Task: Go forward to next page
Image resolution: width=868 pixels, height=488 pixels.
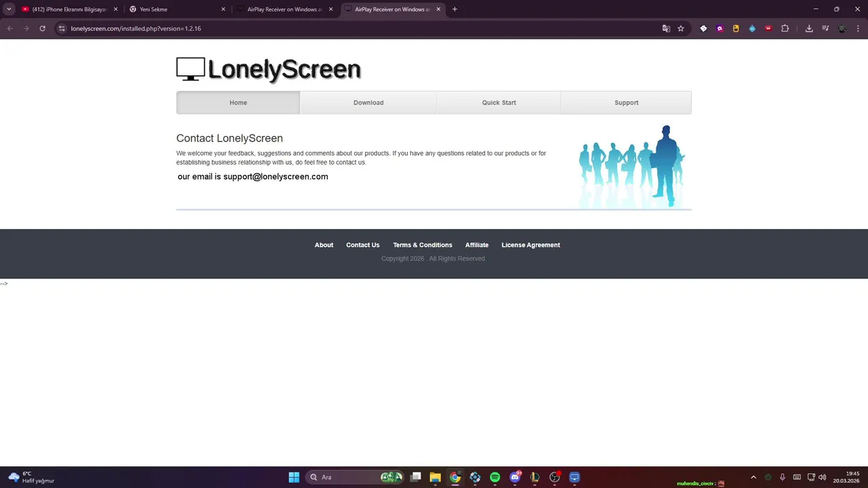Action: coord(26,28)
